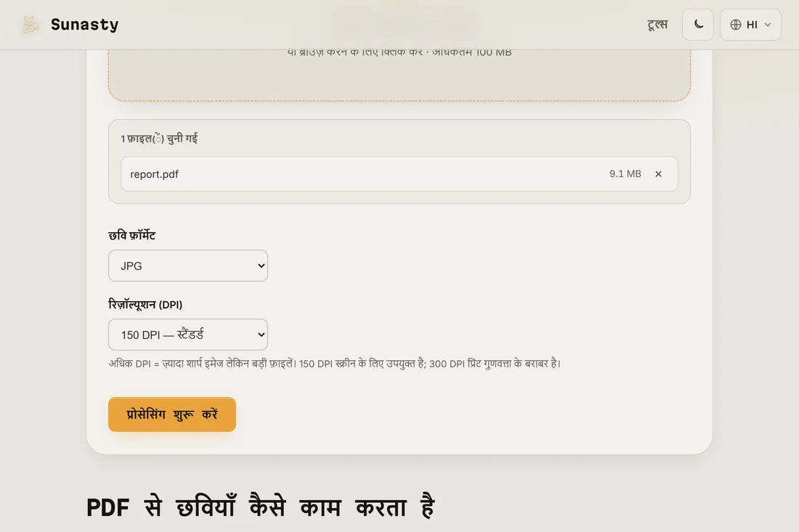Click प्रोसेसिंग शुरू करें button

[171, 414]
